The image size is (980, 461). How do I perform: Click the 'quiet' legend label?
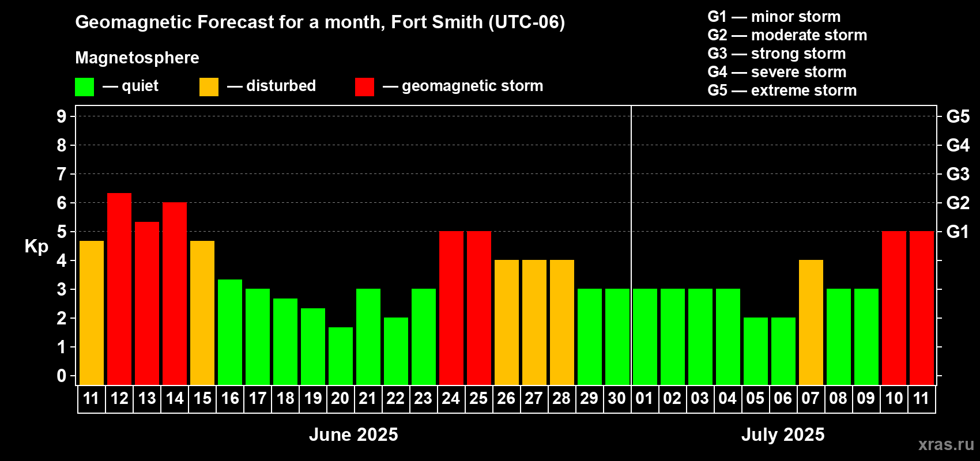(x=140, y=86)
